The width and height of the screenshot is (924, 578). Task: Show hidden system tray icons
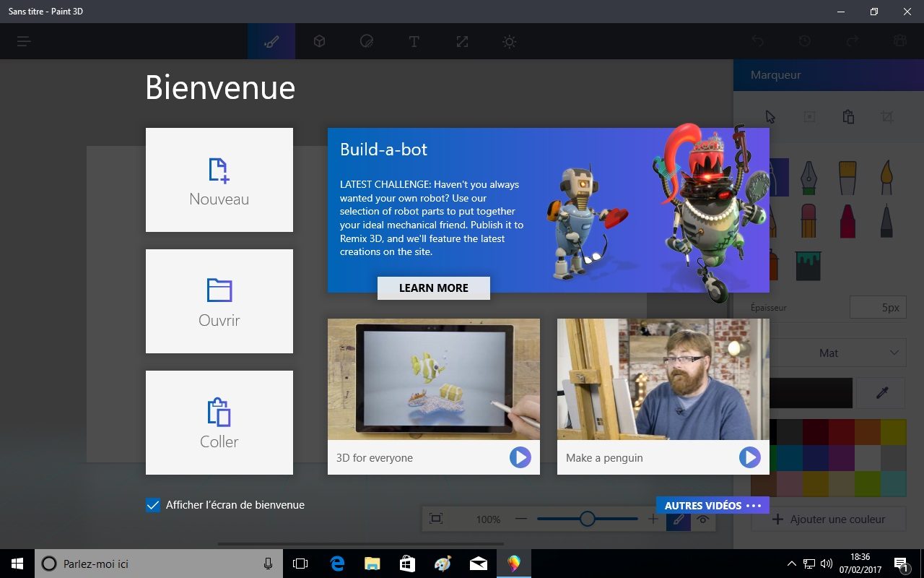791,564
